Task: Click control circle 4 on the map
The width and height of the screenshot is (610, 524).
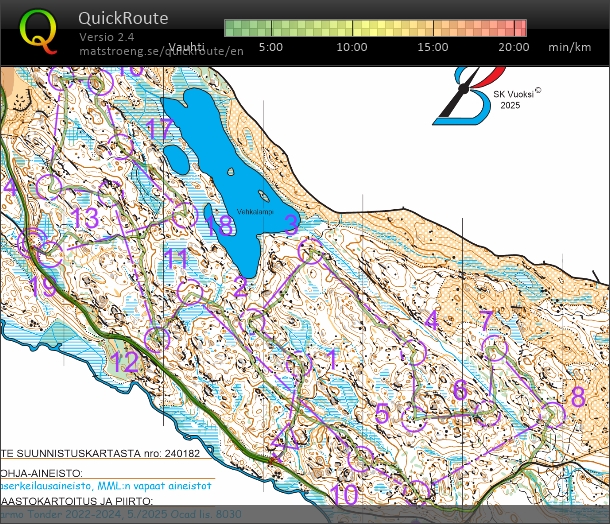Action: tap(413, 351)
